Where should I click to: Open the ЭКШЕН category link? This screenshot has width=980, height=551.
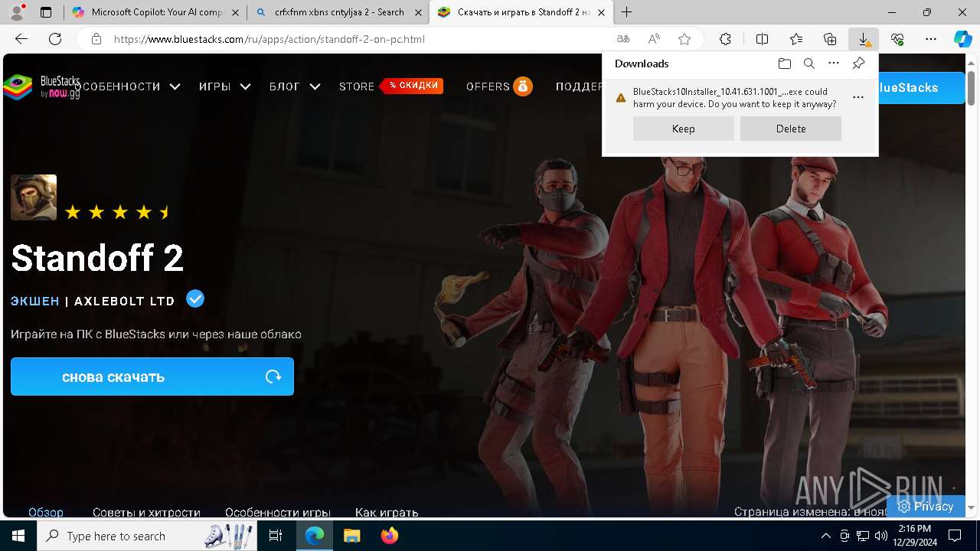[35, 301]
